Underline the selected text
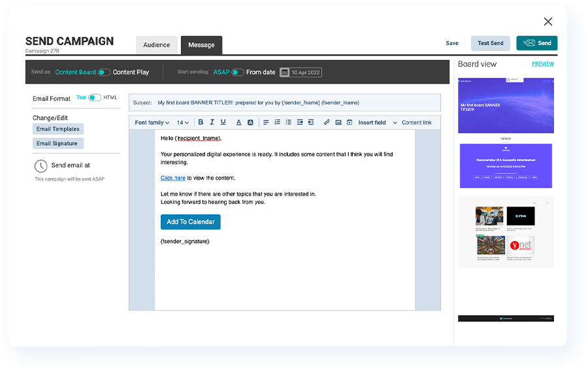 pos(223,122)
